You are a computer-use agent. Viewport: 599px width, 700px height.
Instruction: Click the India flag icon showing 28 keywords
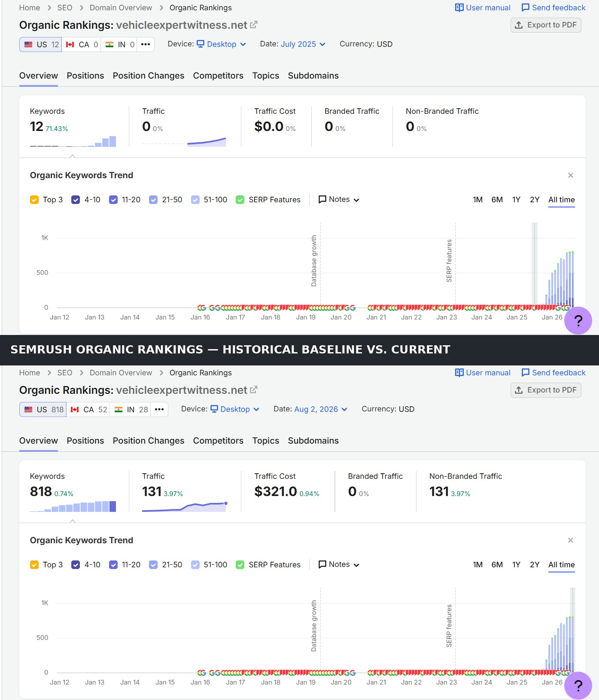pyautogui.click(x=119, y=409)
